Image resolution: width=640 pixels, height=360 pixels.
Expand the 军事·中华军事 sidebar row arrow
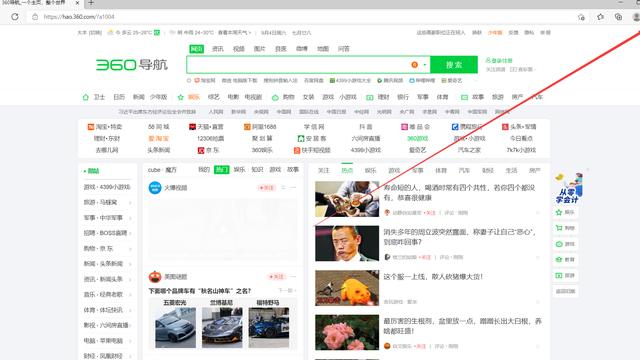(130, 218)
